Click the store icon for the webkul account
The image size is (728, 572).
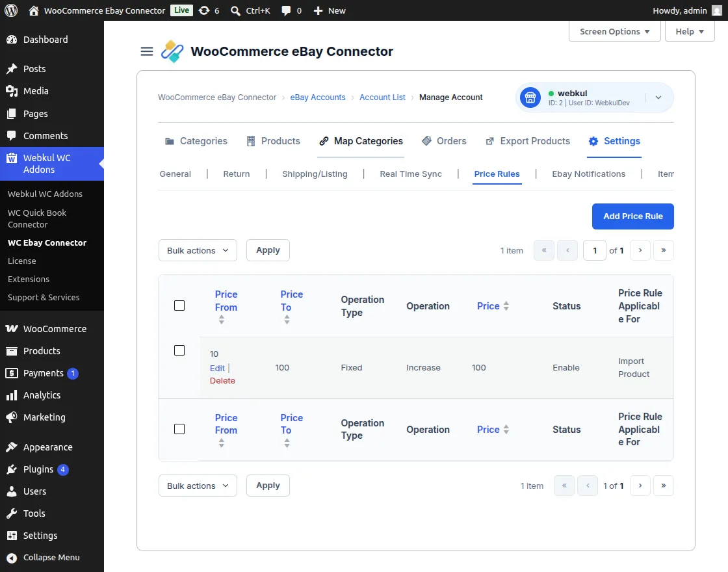[x=530, y=97]
